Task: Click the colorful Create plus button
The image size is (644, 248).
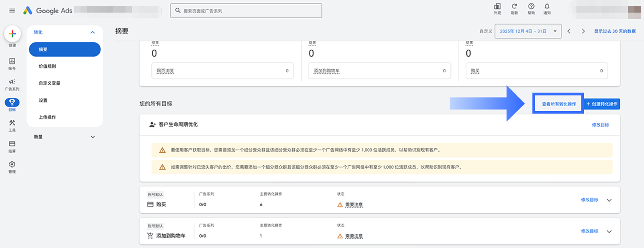Action: tap(12, 34)
